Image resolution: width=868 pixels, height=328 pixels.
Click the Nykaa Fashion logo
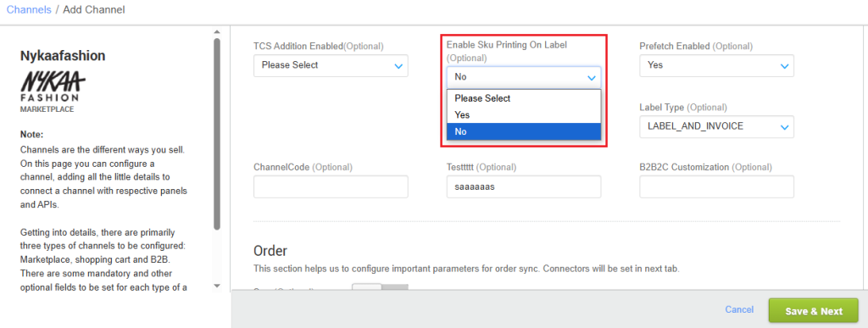tap(53, 86)
